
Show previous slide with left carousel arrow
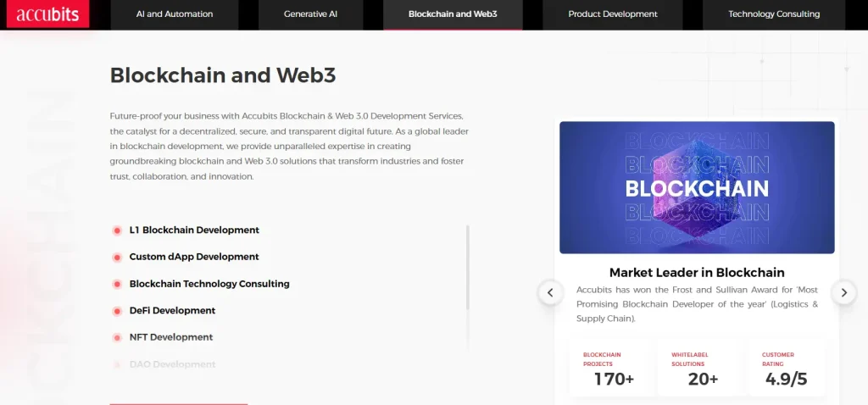click(x=550, y=292)
